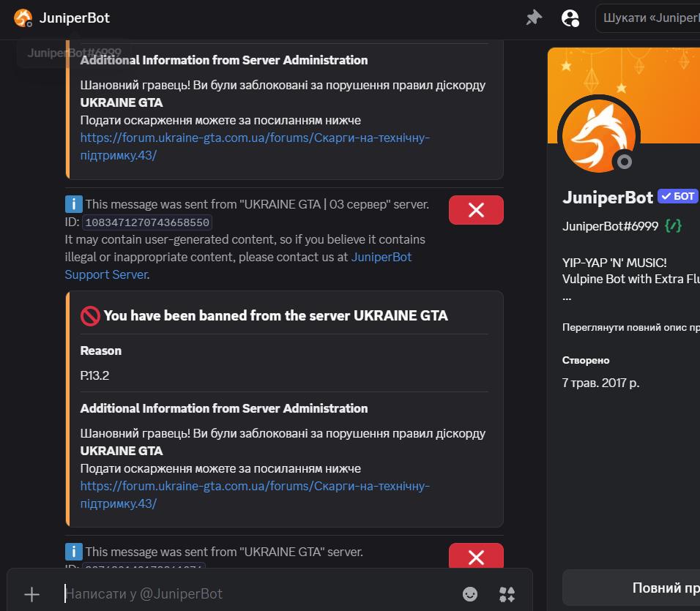Copy server ID 1083471270743658550
Image resolution: width=700 pixels, height=611 pixels.
point(147,222)
